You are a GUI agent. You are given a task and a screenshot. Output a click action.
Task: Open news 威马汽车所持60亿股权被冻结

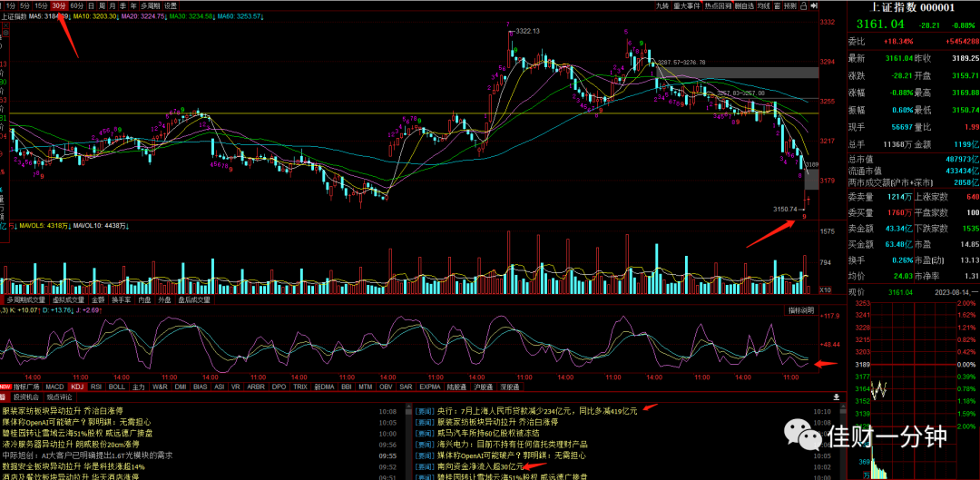coord(487,433)
